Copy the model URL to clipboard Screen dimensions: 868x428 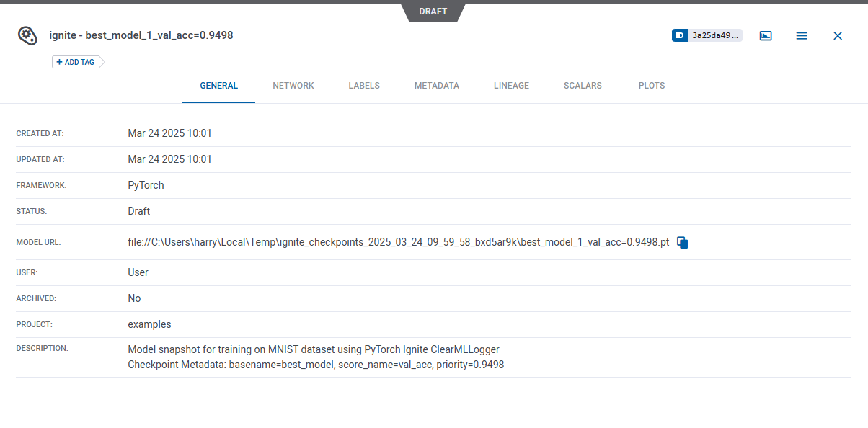[683, 243]
